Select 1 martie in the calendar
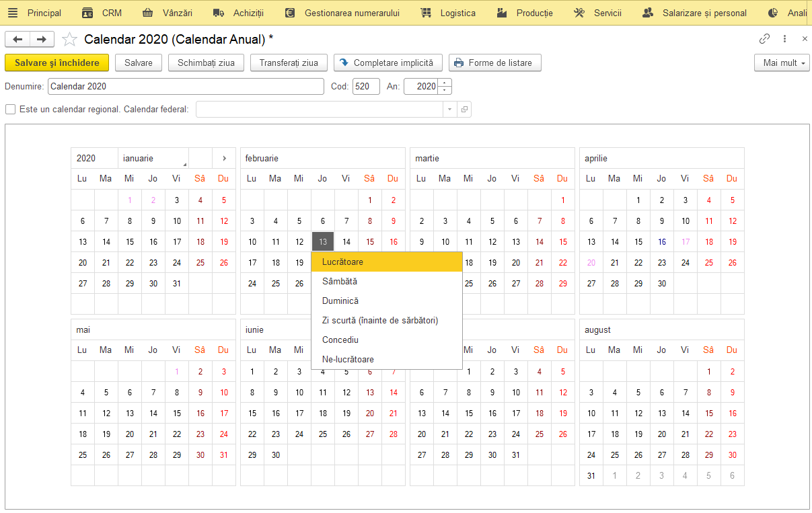 [563, 200]
